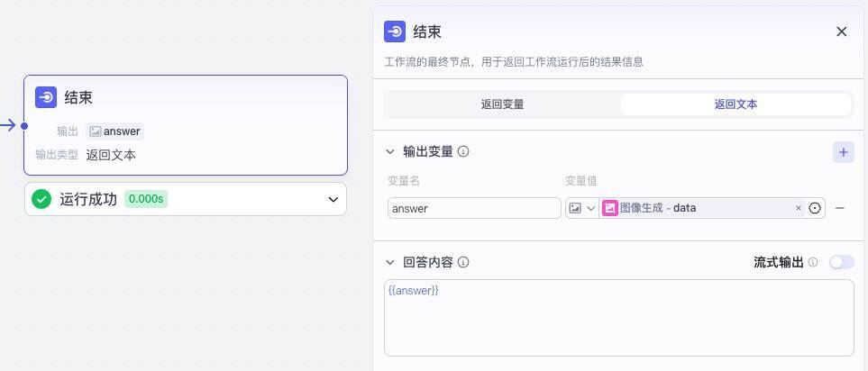Show info tooltip for 回答内容
The width and height of the screenshot is (868, 371).
coord(464,262)
